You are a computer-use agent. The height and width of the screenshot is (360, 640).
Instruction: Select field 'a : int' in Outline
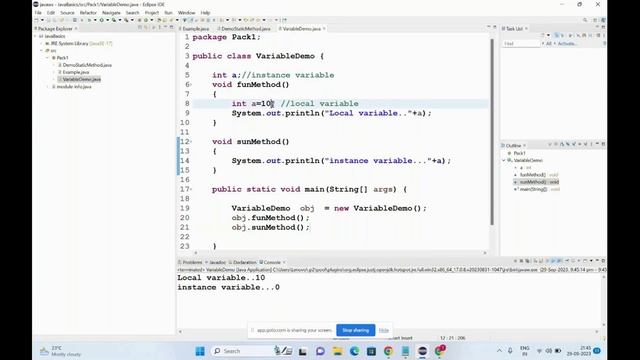pos(524,168)
